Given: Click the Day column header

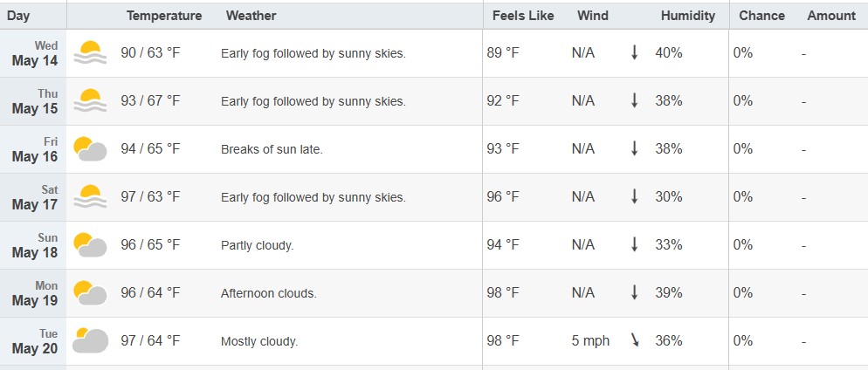Looking at the screenshot, I should (x=18, y=16).
